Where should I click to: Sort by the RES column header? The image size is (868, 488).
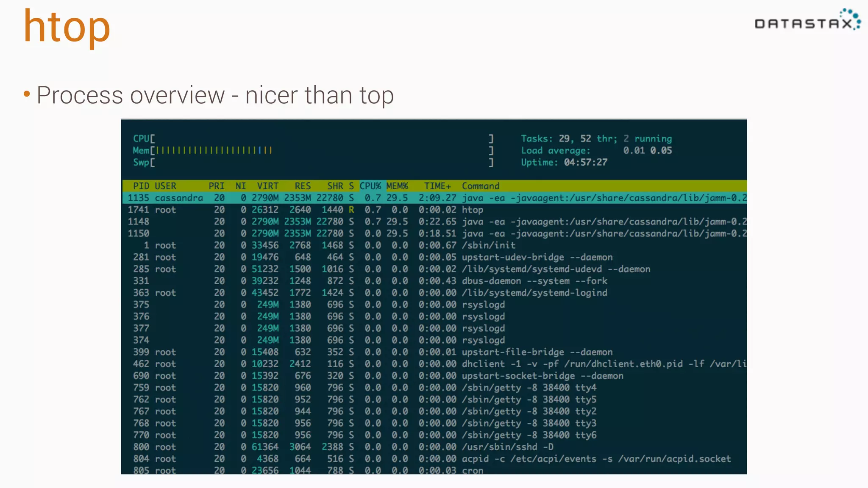(x=303, y=186)
